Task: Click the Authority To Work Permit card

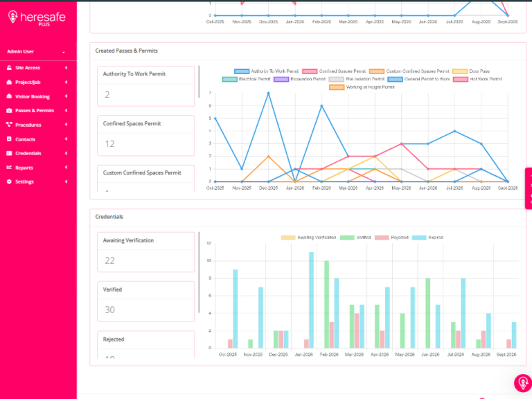Action: pyautogui.click(x=146, y=86)
